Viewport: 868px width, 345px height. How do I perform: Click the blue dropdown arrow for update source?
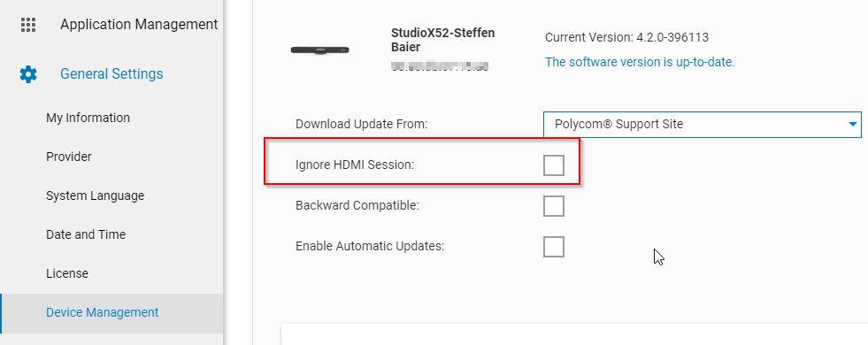pyautogui.click(x=852, y=125)
